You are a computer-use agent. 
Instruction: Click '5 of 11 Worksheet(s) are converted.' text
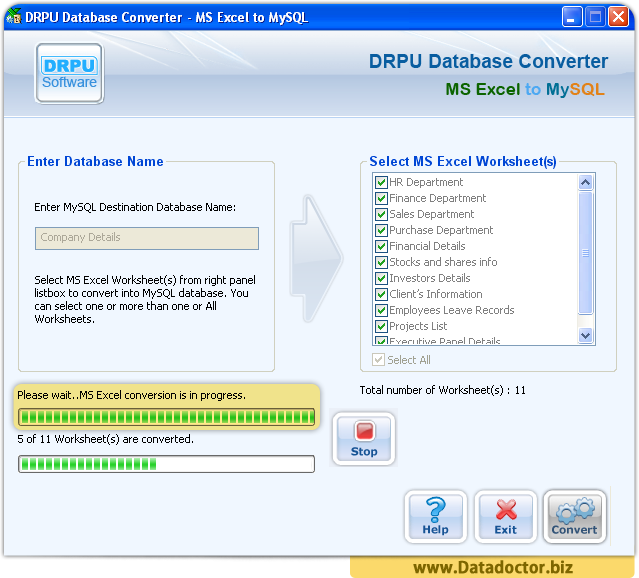[x=106, y=439]
